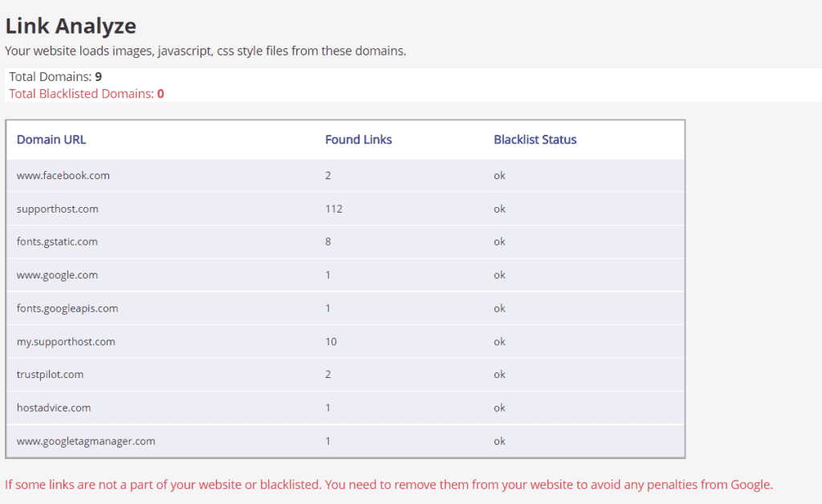Viewport: 822px width, 504px height.
Task: Click the ok status for www.facebook.com
Action: pos(499,176)
